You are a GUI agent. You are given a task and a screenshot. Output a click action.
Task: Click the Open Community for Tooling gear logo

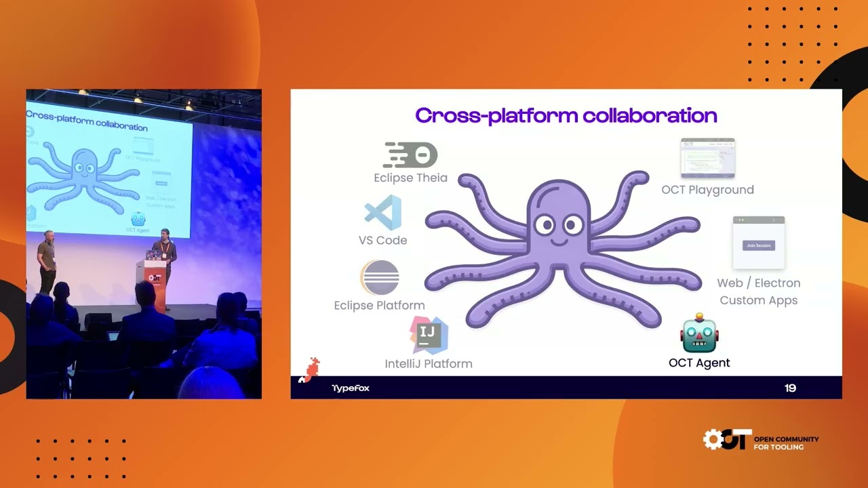727,439
